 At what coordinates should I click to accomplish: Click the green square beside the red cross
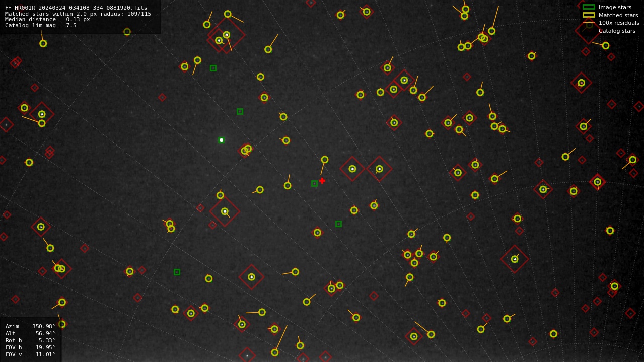click(314, 183)
